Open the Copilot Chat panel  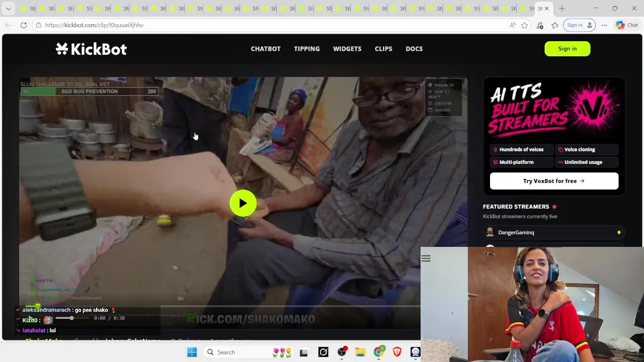pos(626,25)
